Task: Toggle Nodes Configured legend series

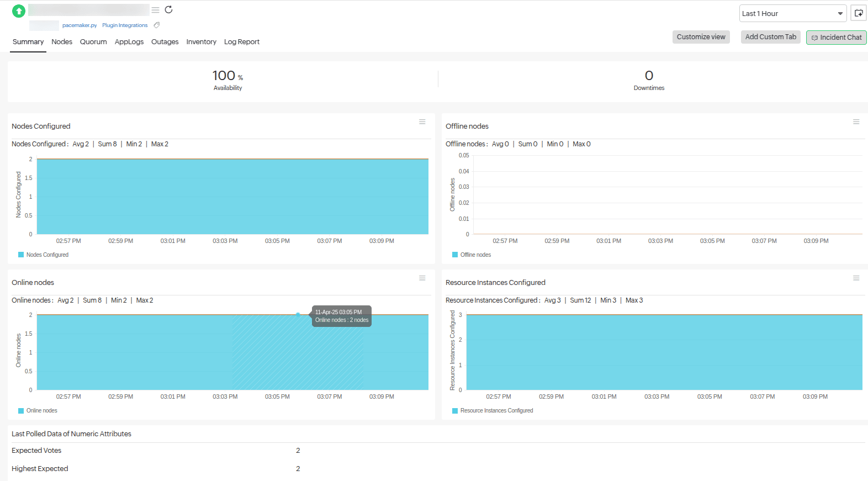Action: tap(44, 255)
